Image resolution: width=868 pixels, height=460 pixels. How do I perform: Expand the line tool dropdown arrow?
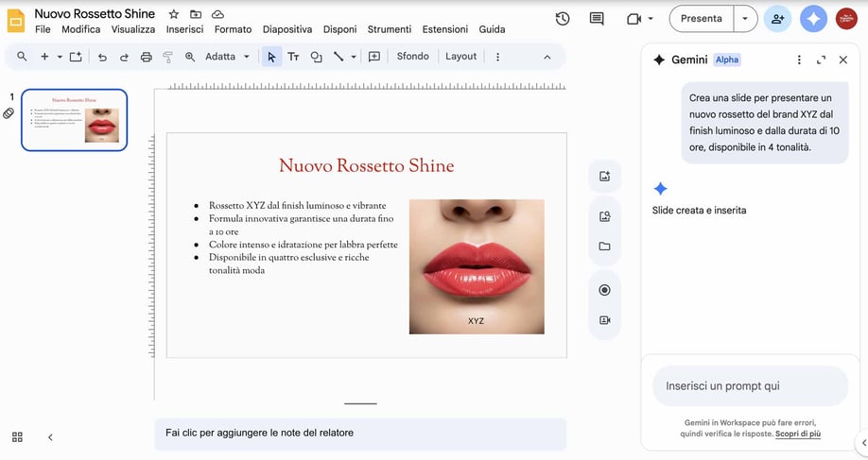click(x=354, y=57)
